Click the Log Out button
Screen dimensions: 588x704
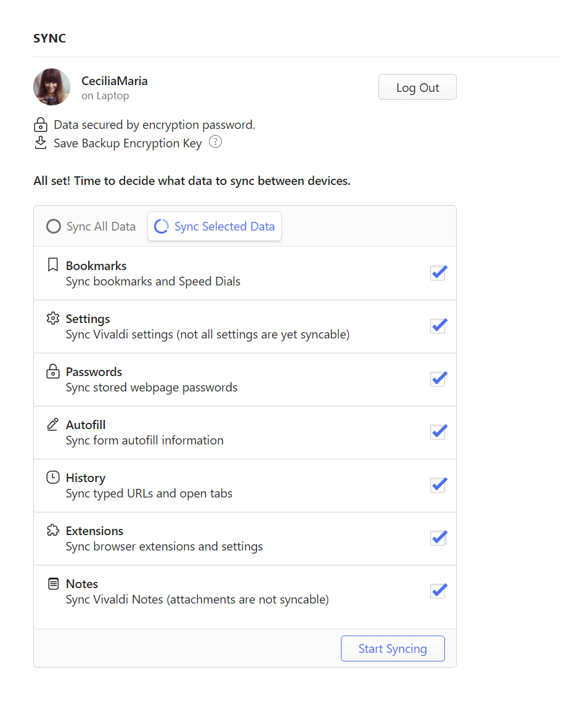(x=417, y=88)
